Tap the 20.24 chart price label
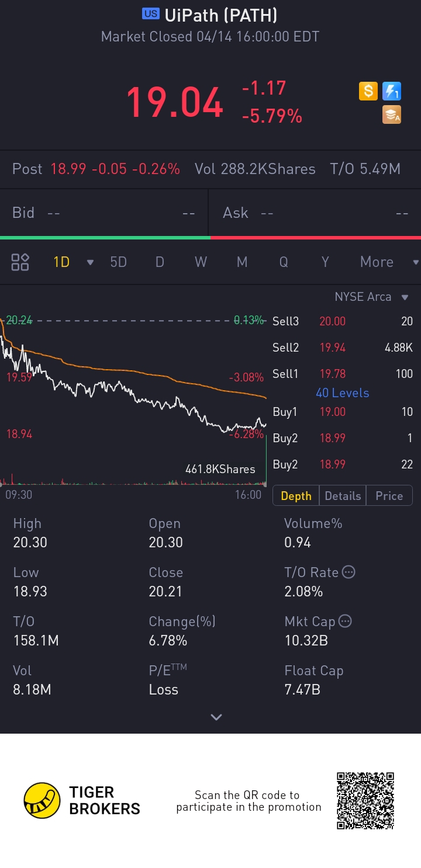 tap(19, 320)
